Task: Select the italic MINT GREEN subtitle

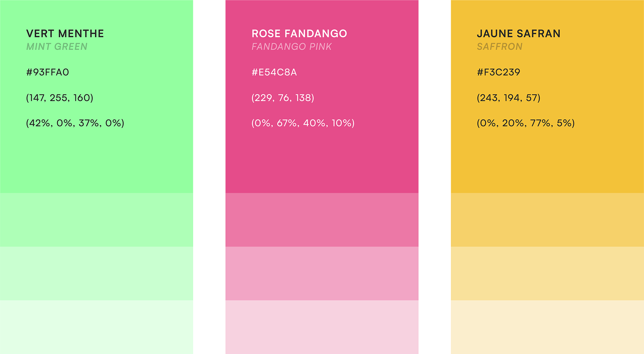Action: (x=57, y=47)
